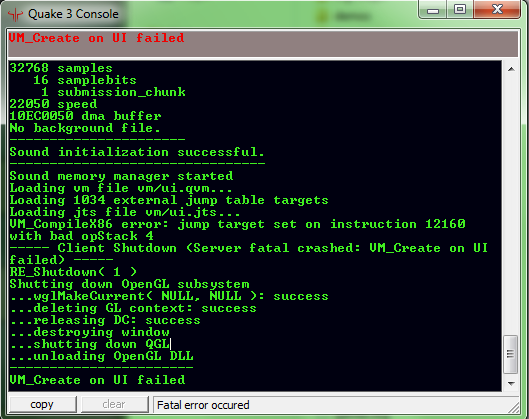Click the 'Loading vm file vm/ui.qvm...' line
This screenshot has height=419, width=529.
[121, 188]
